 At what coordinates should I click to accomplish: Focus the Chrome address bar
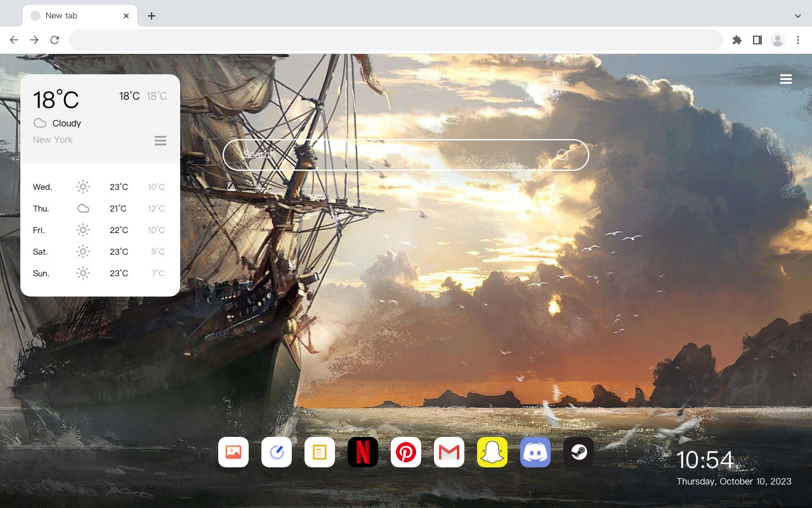coord(396,40)
